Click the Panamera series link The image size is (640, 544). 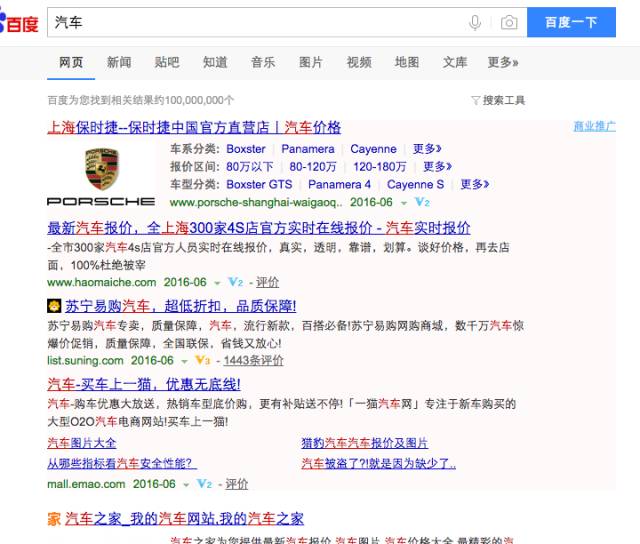pyautogui.click(x=308, y=149)
